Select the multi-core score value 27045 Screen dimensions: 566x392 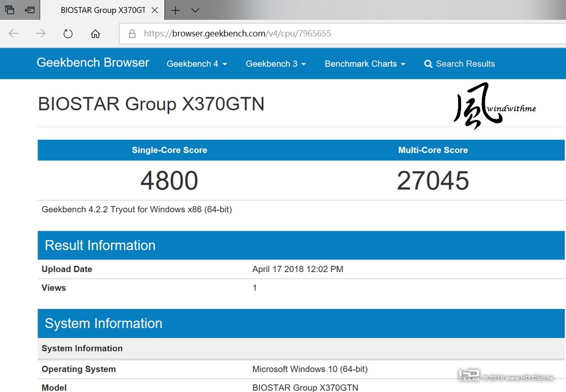tap(433, 180)
